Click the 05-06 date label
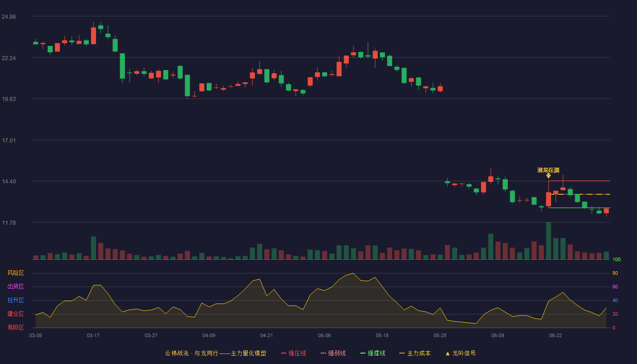The height and width of the screenshot is (364, 637). 324,335
